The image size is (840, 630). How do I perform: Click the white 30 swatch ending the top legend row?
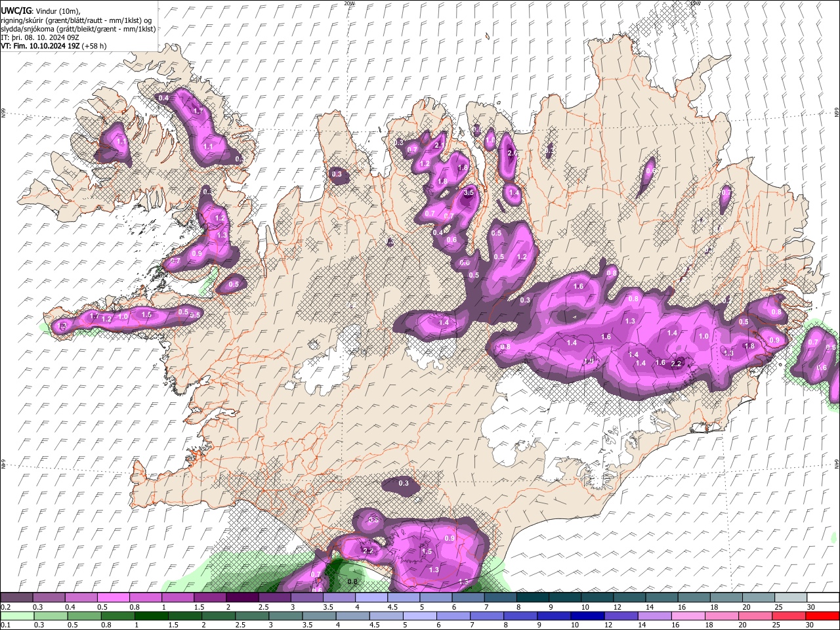pyautogui.click(x=823, y=598)
